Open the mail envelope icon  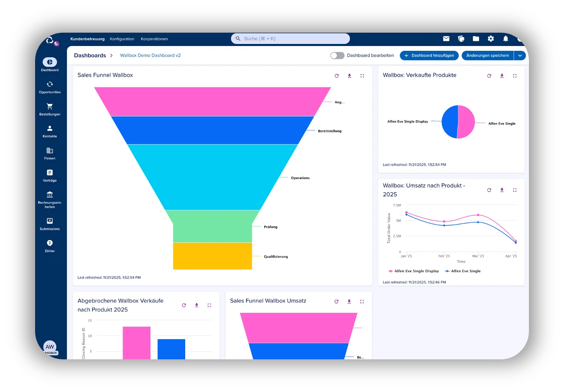[446, 39]
